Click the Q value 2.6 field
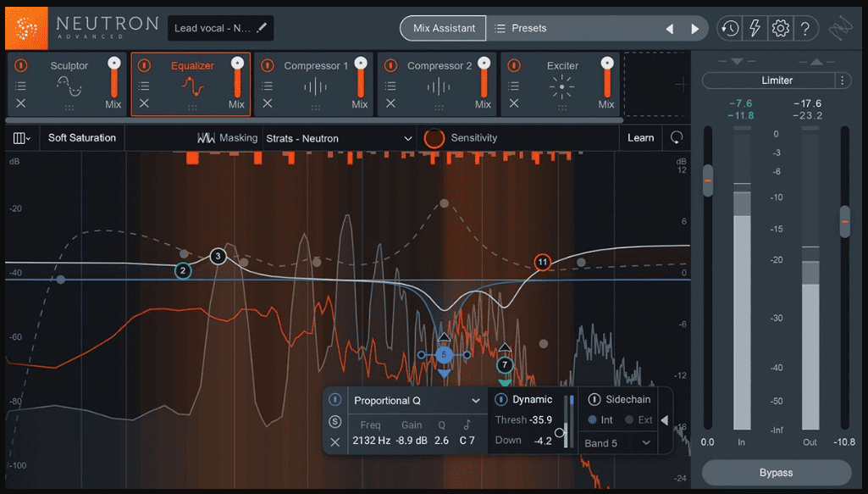Screen dimensions: 868x494 [x=441, y=441]
